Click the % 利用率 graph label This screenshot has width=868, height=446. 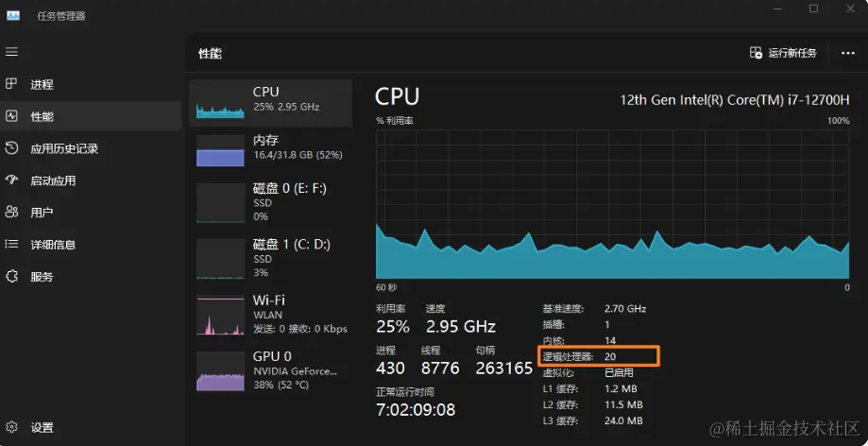click(x=395, y=121)
